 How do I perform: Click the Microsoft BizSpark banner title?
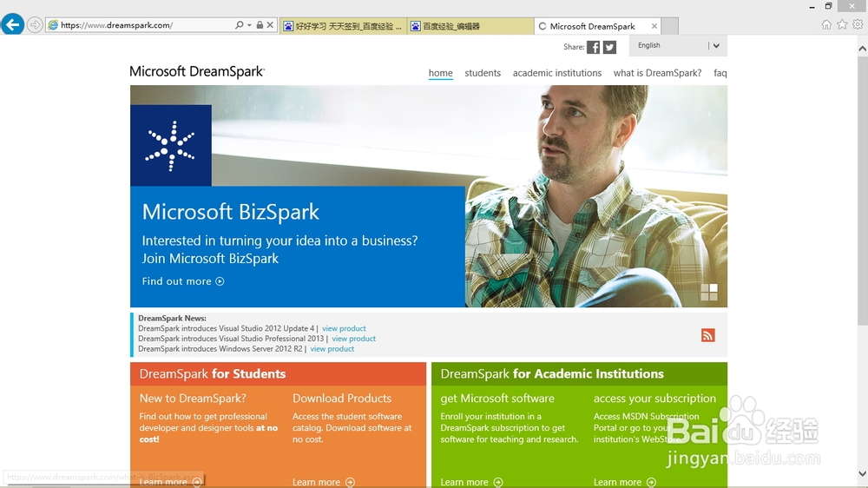231,212
